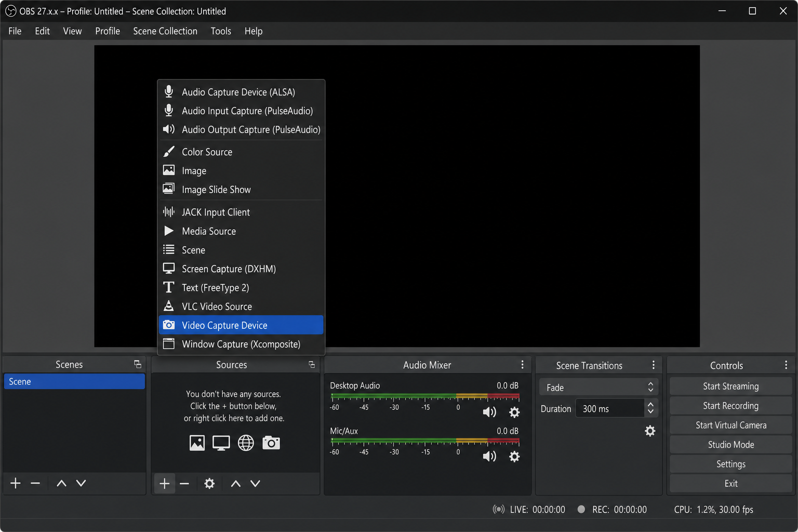Open the Fade transition dropdown
Image resolution: width=798 pixels, height=532 pixels.
598,387
